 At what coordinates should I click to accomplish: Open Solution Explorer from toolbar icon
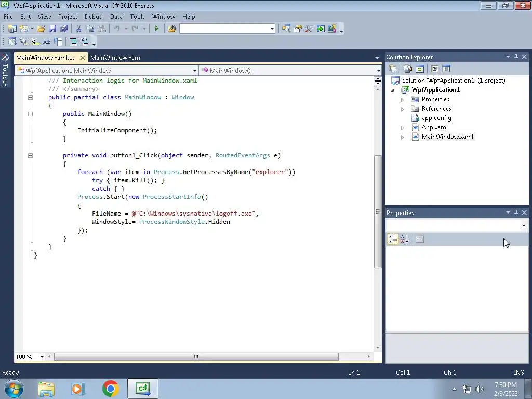pyautogui.click(x=286, y=29)
